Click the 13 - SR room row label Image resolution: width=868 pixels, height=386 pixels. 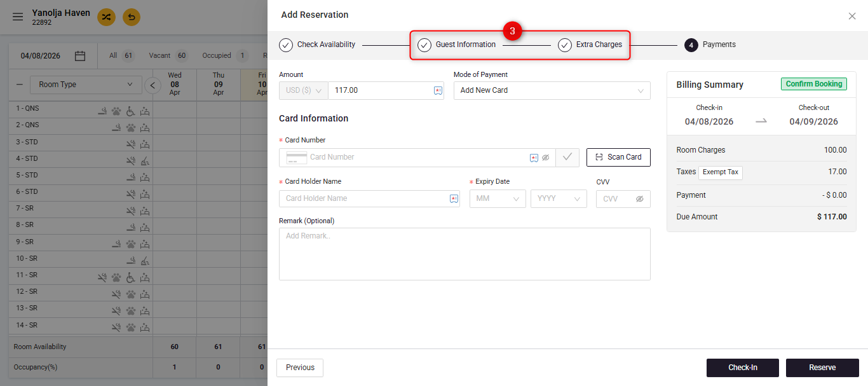point(27,308)
